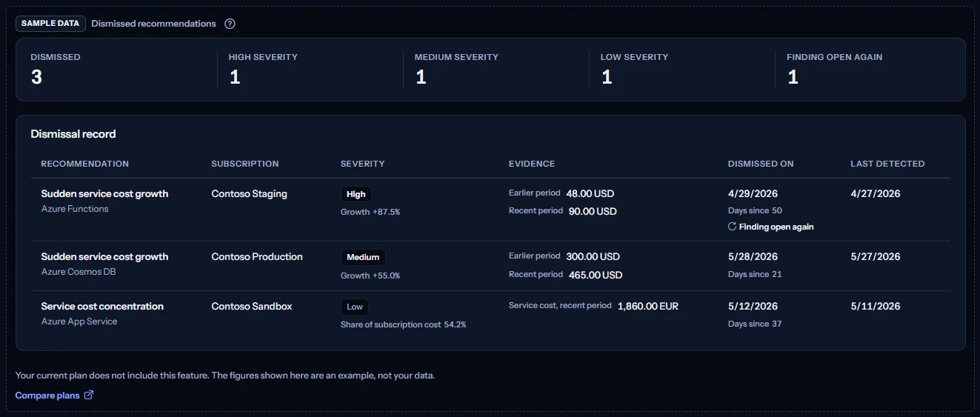Select the Contoso Production subscription
The width and height of the screenshot is (980, 417).
point(257,257)
